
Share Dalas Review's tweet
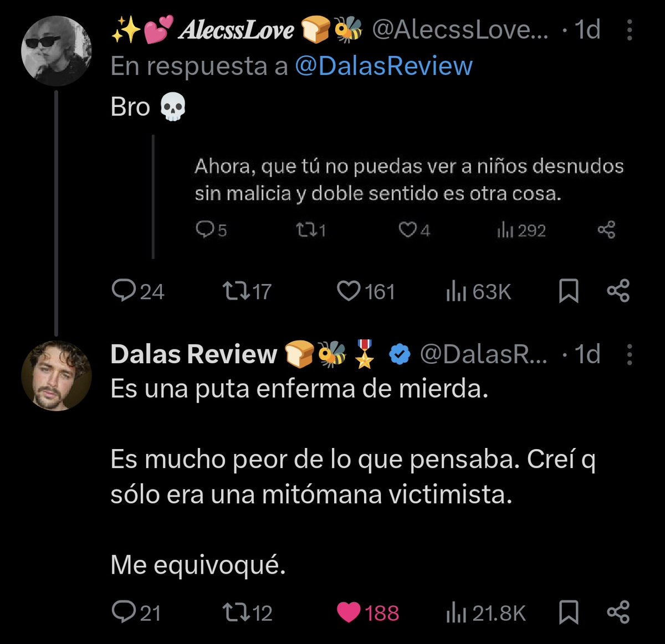pyautogui.click(x=618, y=613)
